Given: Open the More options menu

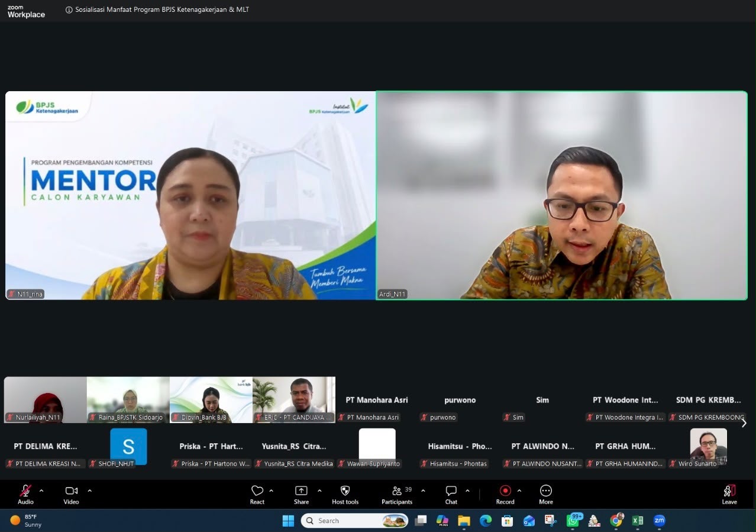Looking at the screenshot, I should pos(546,495).
